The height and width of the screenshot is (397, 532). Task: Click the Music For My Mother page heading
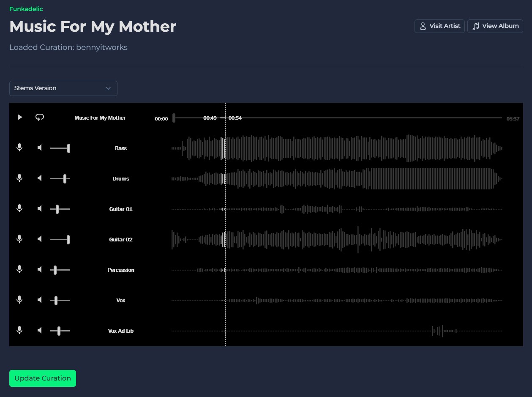coord(93,27)
